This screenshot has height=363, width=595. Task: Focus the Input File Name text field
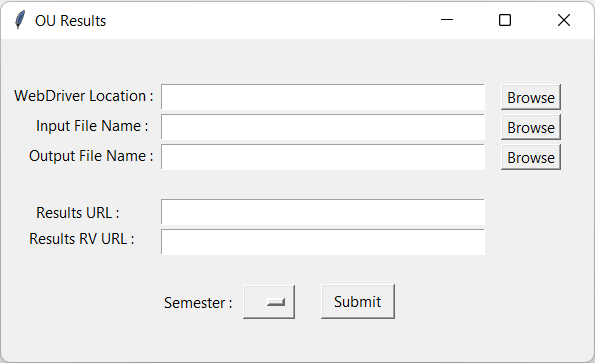pos(323,127)
